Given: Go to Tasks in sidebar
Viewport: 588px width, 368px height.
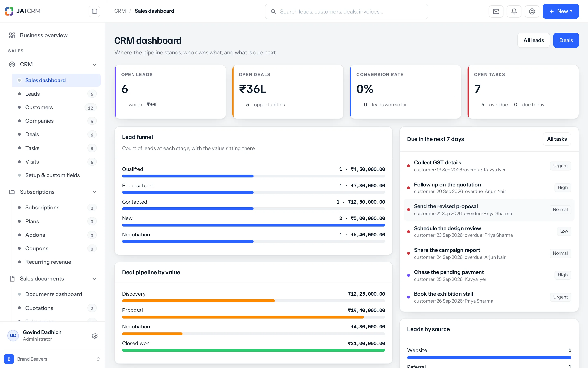Looking at the screenshot, I should 56,148.
